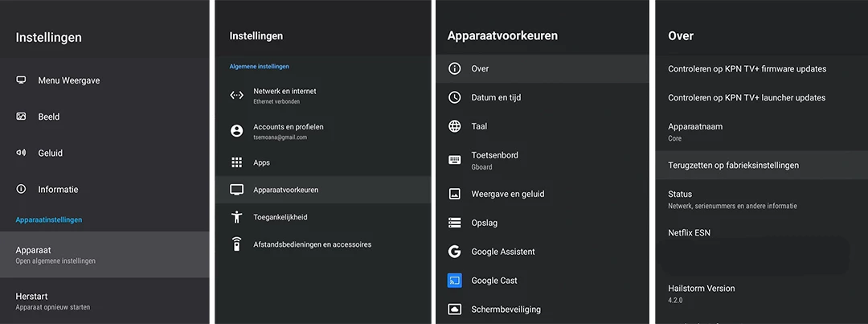
Task: Select Apparaatvoorkeuren in settings list
Action: [321, 190]
